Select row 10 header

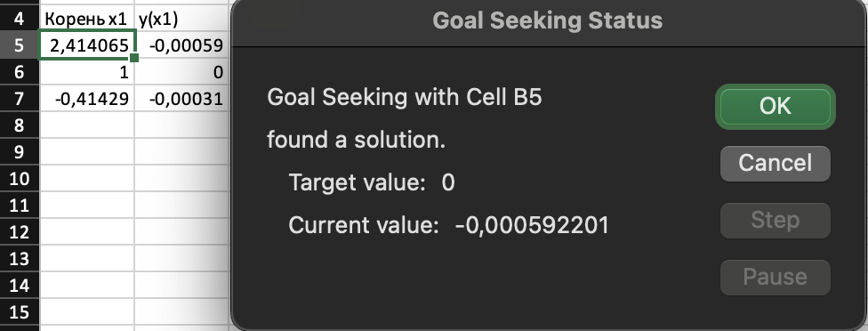click(x=20, y=178)
